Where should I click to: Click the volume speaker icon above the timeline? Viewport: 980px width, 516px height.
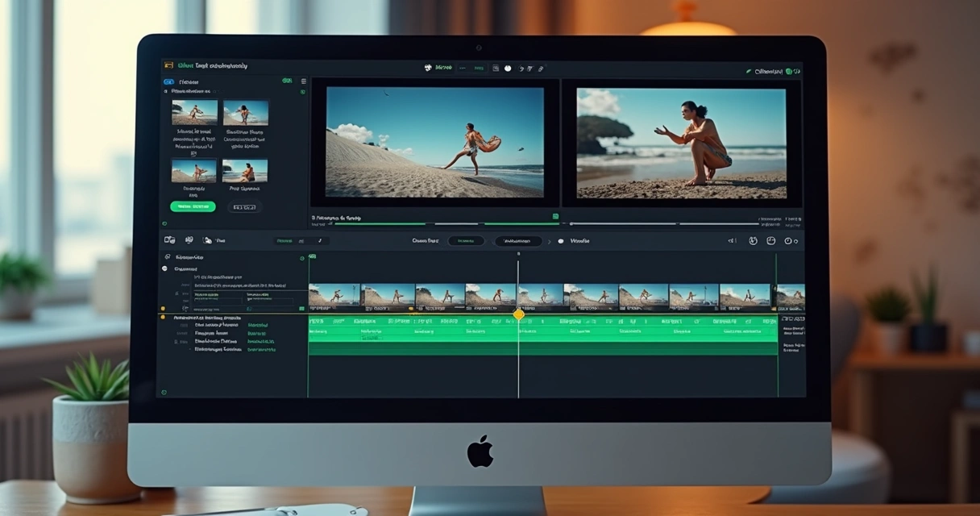click(x=732, y=241)
